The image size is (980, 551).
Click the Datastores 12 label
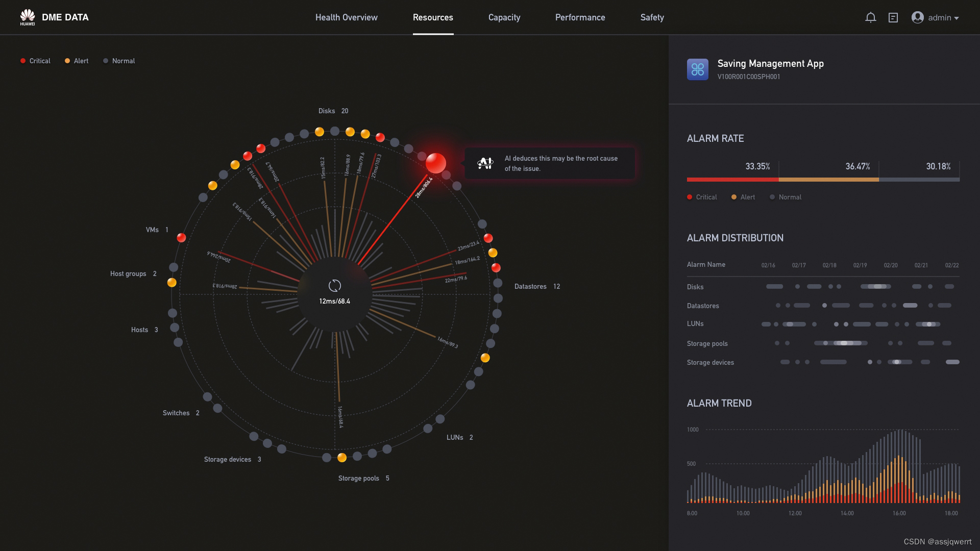(x=537, y=286)
